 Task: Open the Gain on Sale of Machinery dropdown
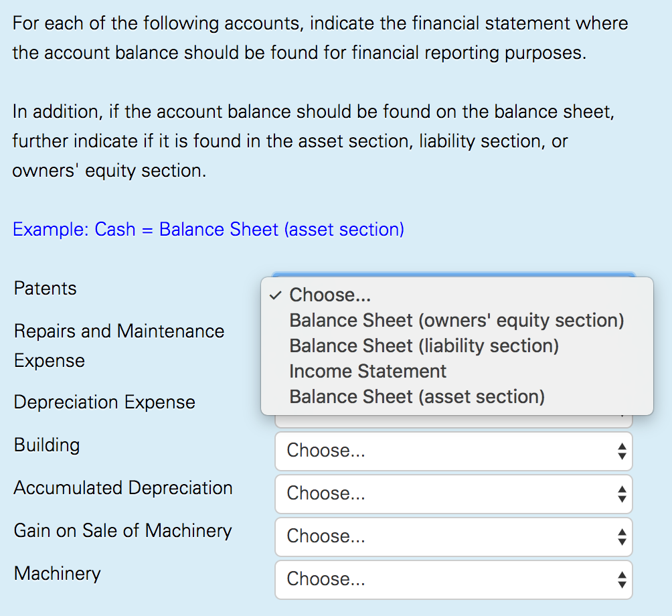tap(454, 536)
